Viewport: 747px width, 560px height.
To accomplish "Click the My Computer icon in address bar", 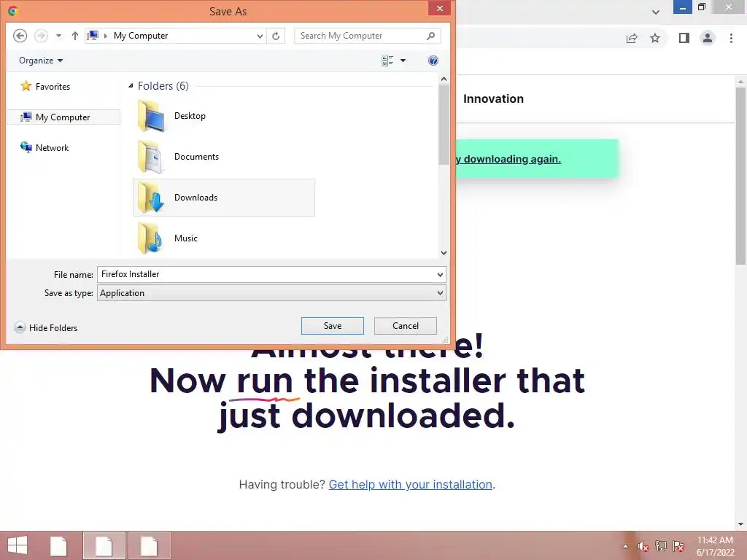I will click(93, 36).
